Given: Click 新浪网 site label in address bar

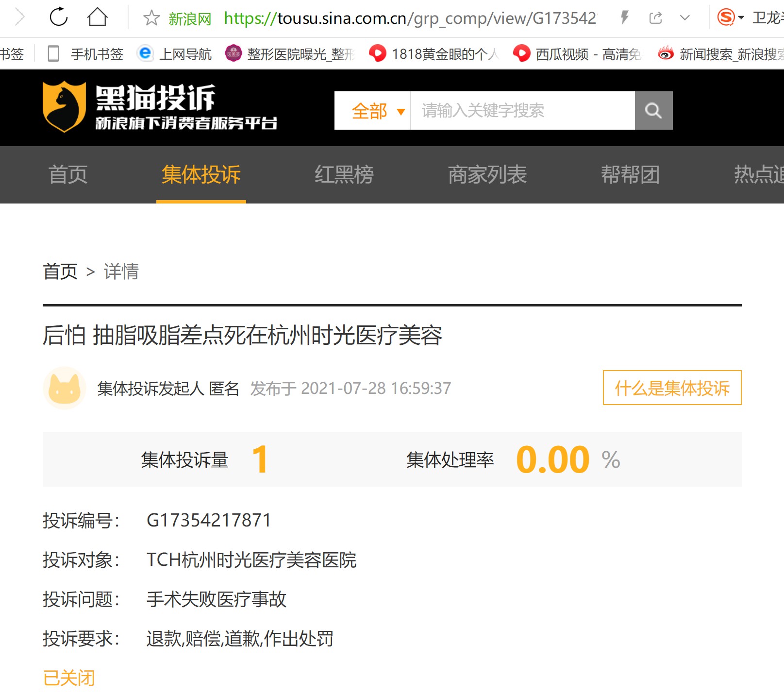Looking at the screenshot, I should [x=190, y=19].
